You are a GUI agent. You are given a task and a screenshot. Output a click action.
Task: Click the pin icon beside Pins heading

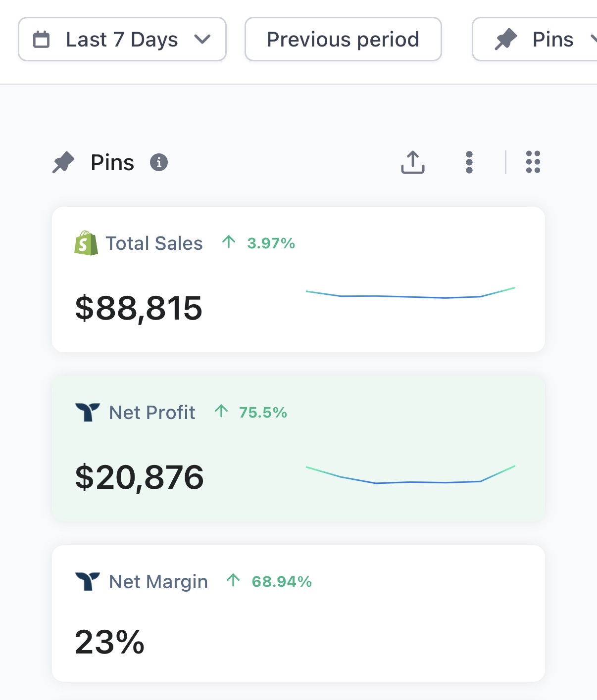[x=63, y=163]
